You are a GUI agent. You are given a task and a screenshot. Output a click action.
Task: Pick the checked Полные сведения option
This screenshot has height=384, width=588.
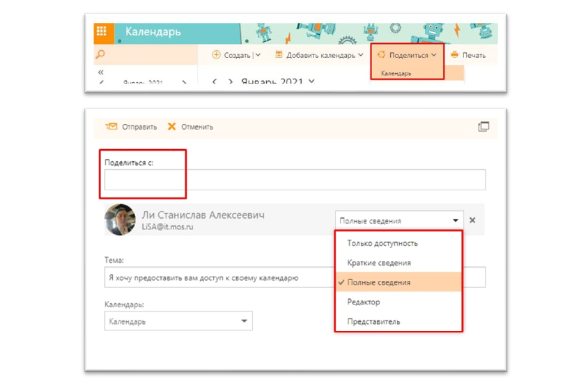click(x=379, y=282)
